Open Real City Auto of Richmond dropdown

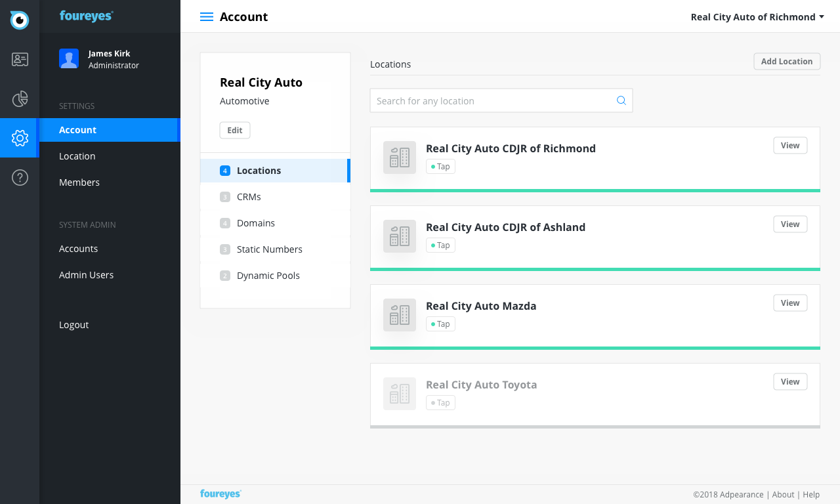pyautogui.click(x=757, y=17)
